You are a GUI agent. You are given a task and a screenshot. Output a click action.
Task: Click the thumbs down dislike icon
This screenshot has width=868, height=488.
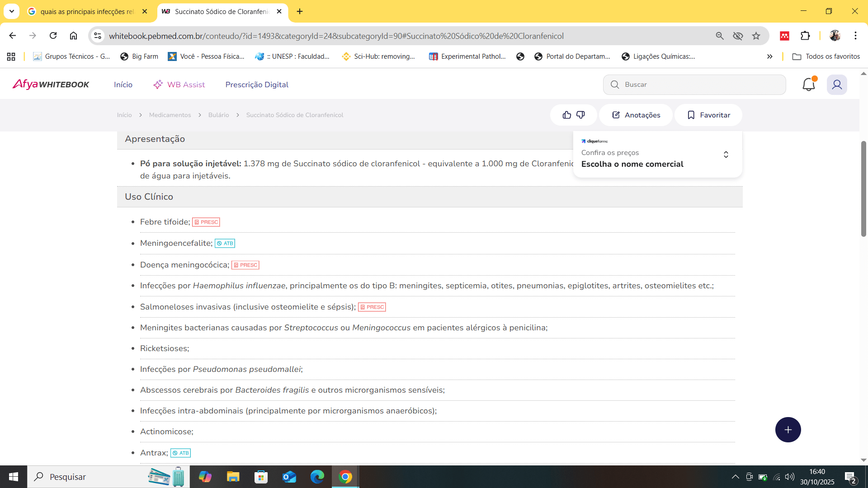[581, 115]
